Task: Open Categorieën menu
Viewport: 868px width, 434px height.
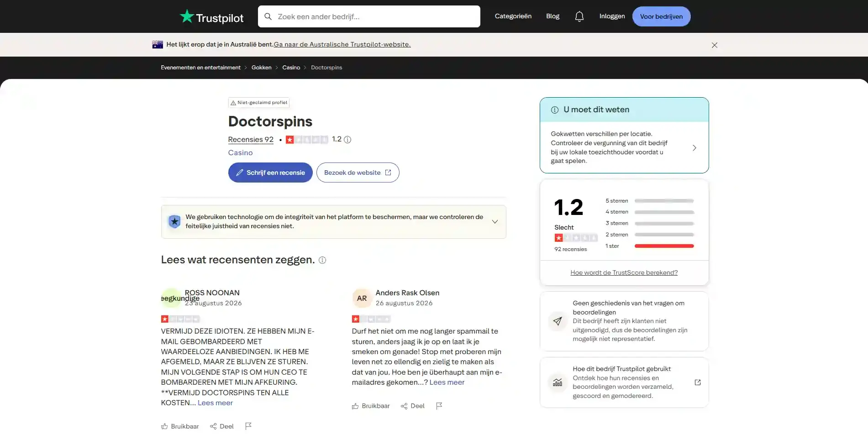Action: (513, 16)
